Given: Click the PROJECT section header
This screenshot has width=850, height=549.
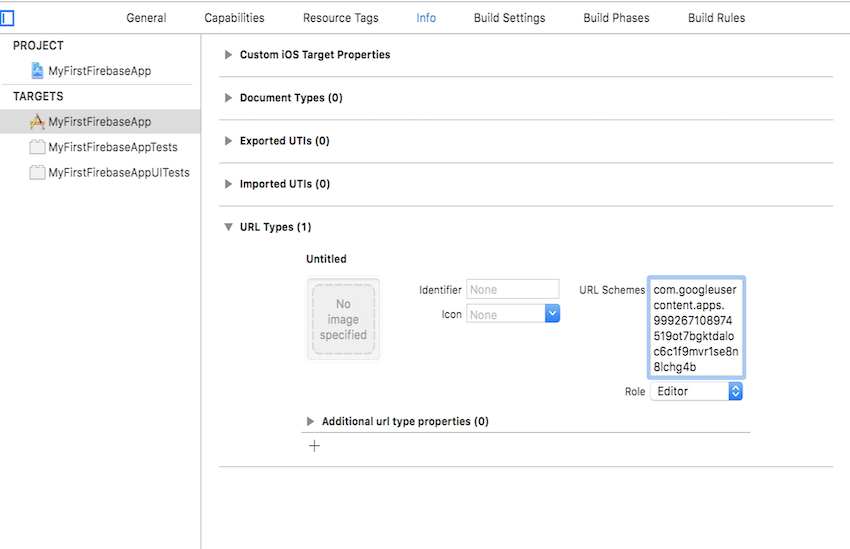Looking at the screenshot, I should (x=38, y=46).
